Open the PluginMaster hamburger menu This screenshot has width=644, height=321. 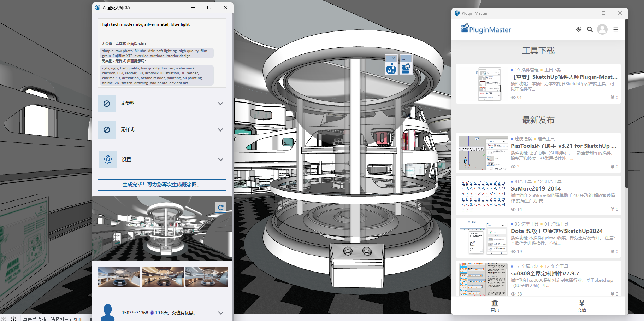click(615, 30)
